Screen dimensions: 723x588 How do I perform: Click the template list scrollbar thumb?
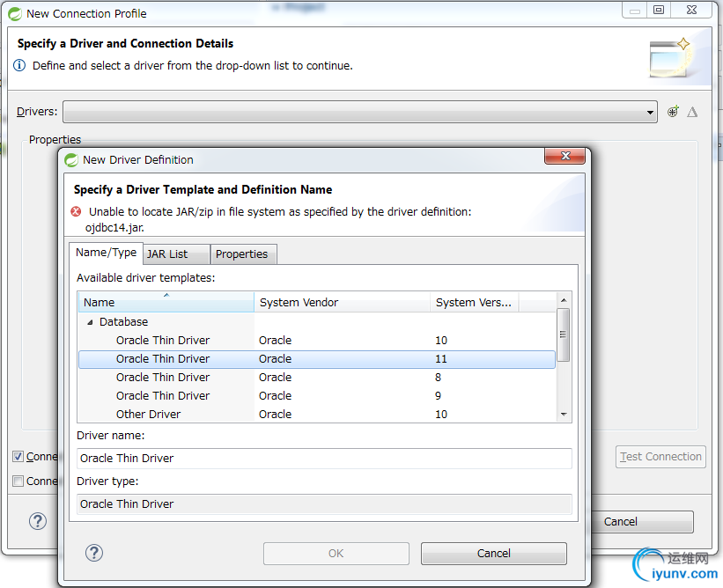click(563, 335)
